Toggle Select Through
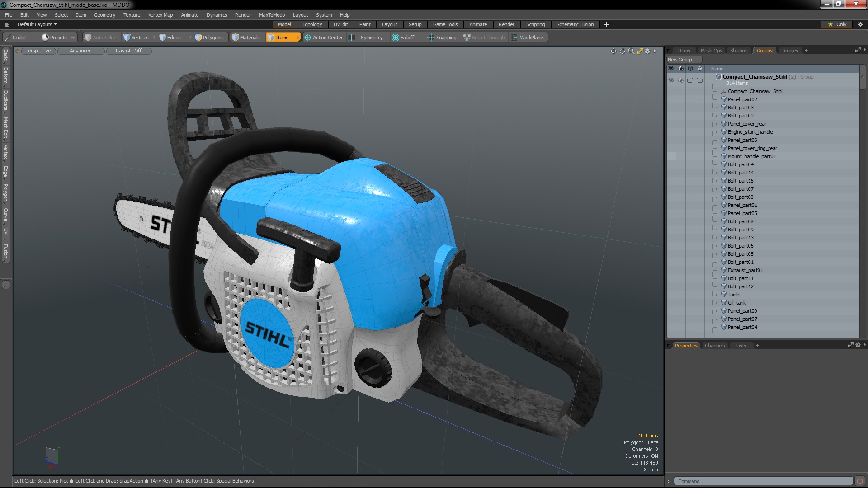 pyautogui.click(x=484, y=38)
